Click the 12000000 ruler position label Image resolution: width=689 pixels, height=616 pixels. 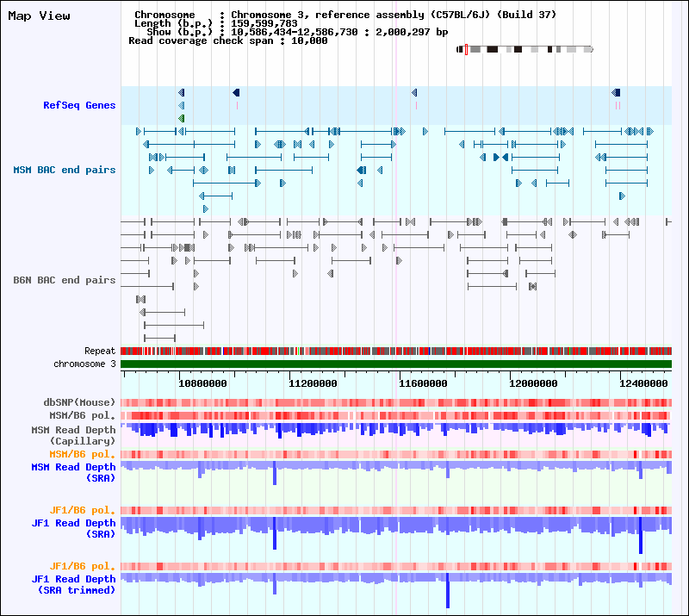pos(533,383)
